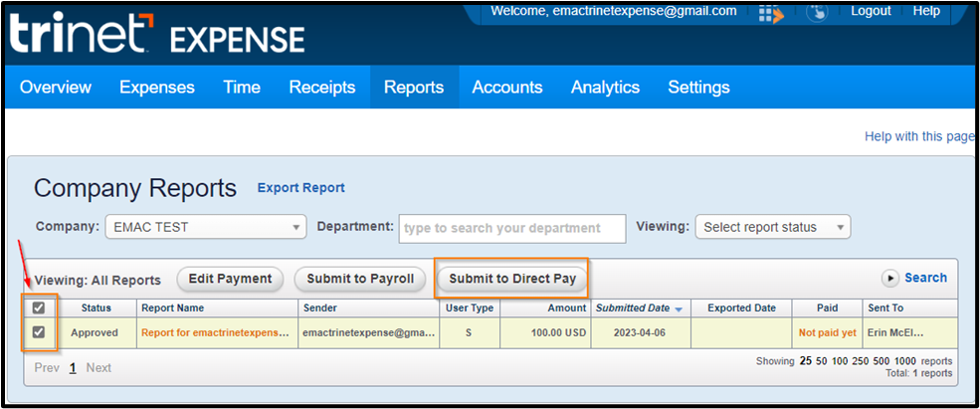Open the Receipts tab
Image resolution: width=980 pixels, height=409 pixels.
[x=322, y=87]
